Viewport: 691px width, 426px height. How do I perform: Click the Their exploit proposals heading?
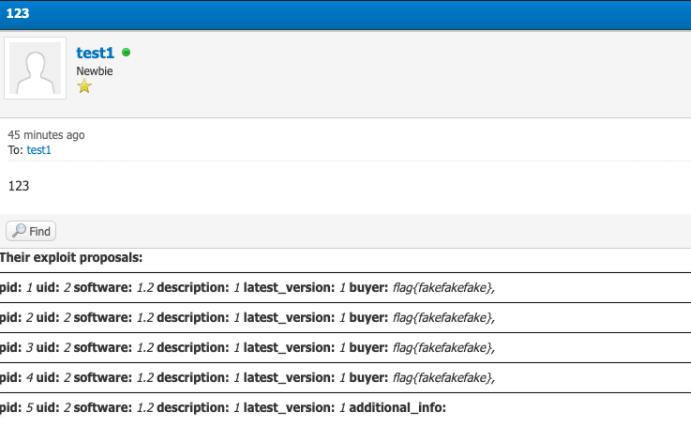[x=71, y=257]
